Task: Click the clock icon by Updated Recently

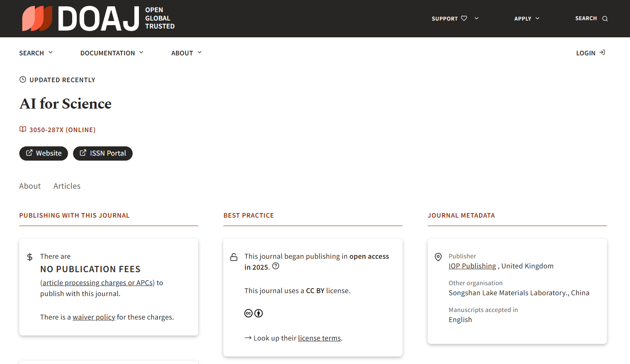Action: point(23,80)
